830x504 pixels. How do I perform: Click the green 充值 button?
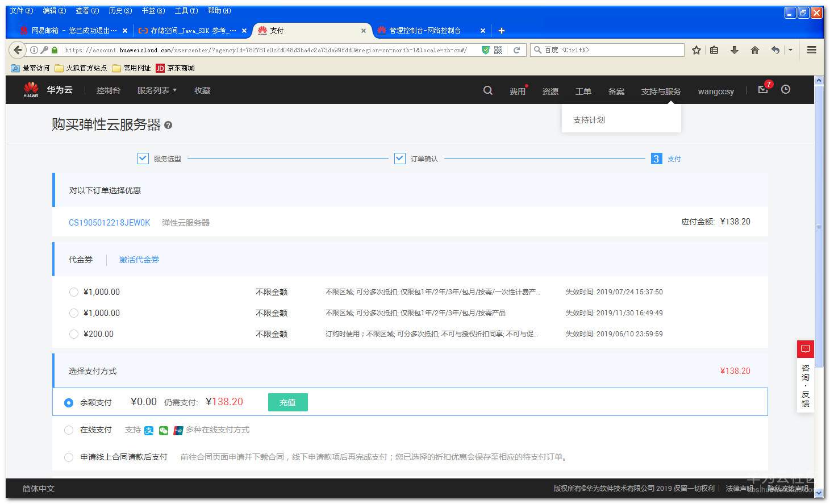point(288,402)
